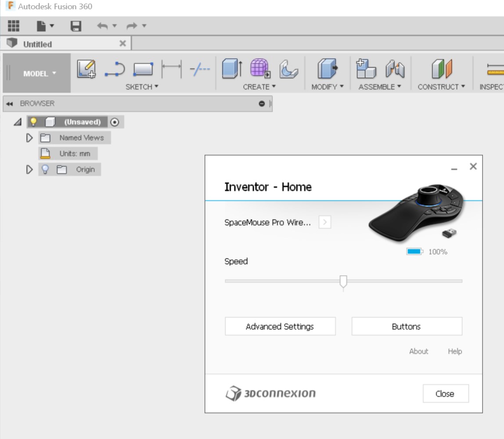Open the File menu document icon

tap(41, 26)
